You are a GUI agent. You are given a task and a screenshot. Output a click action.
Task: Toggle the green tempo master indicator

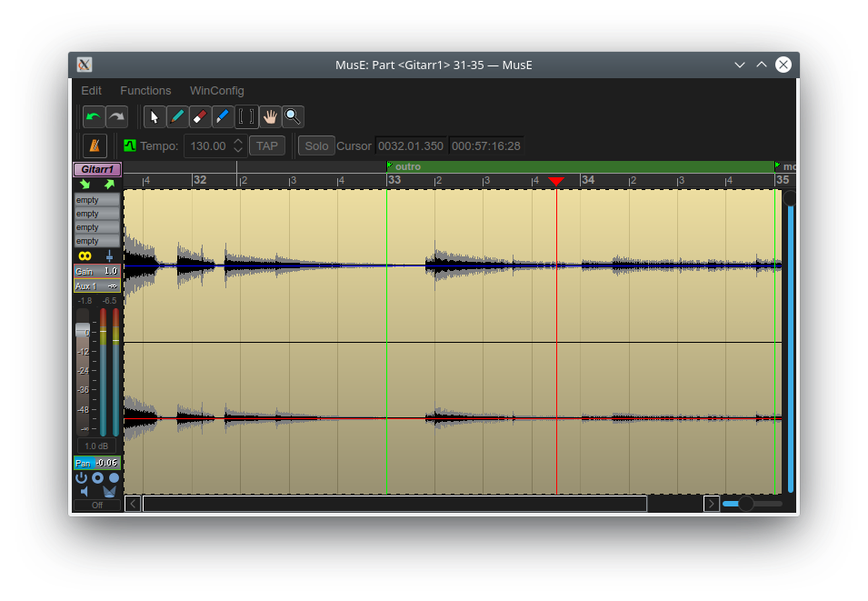[x=130, y=145]
